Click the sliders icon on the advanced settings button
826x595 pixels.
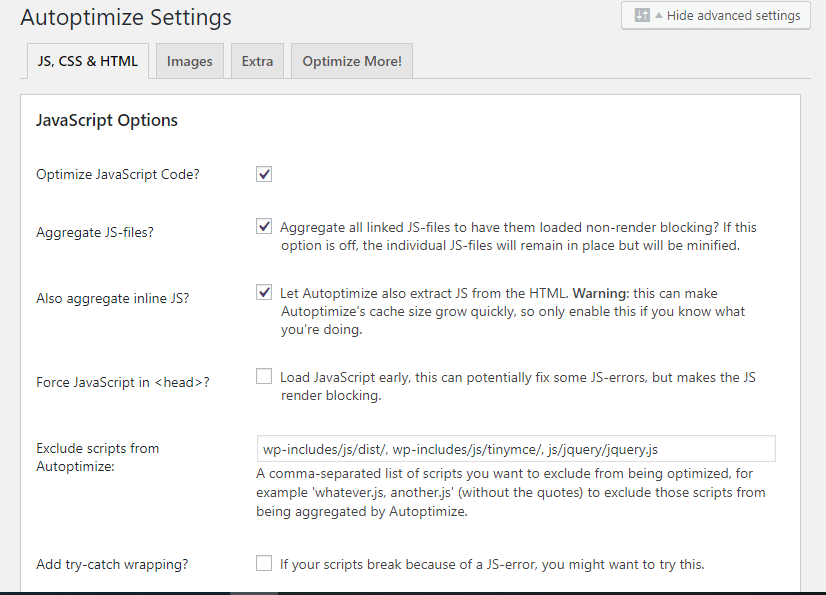[641, 15]
